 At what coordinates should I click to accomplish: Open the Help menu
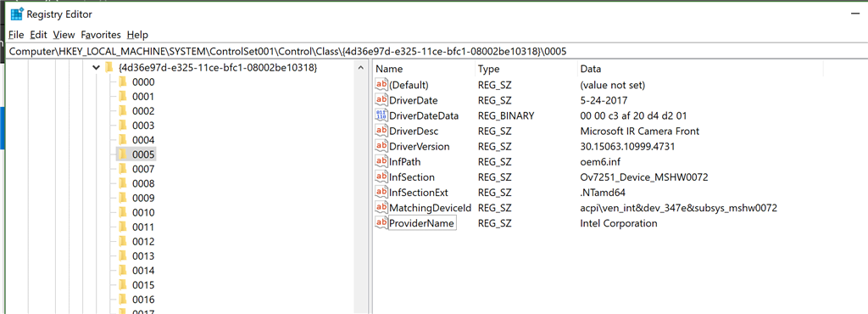pyautogui.click(x=137, y=34)
